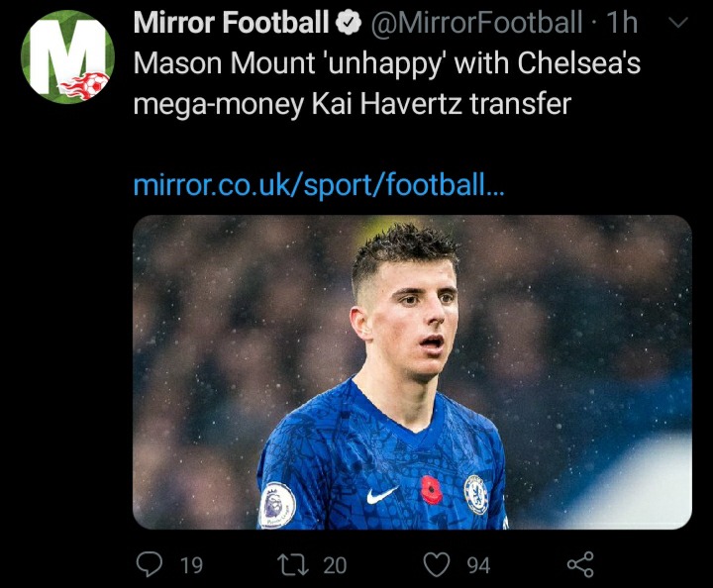
Task: Select the Kai Havertz transfer tweet text
Action: (x=386, y=83)
